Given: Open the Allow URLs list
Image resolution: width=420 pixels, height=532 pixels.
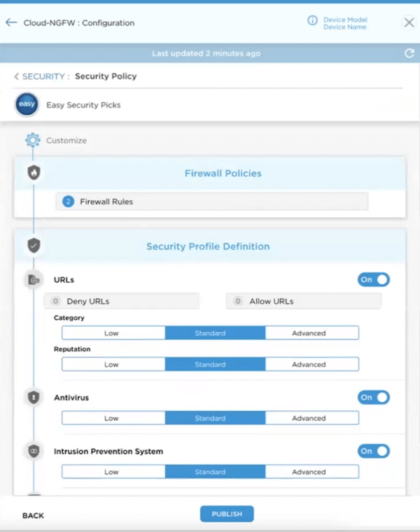Looking at the screenshot, I should tap(304, 301).
